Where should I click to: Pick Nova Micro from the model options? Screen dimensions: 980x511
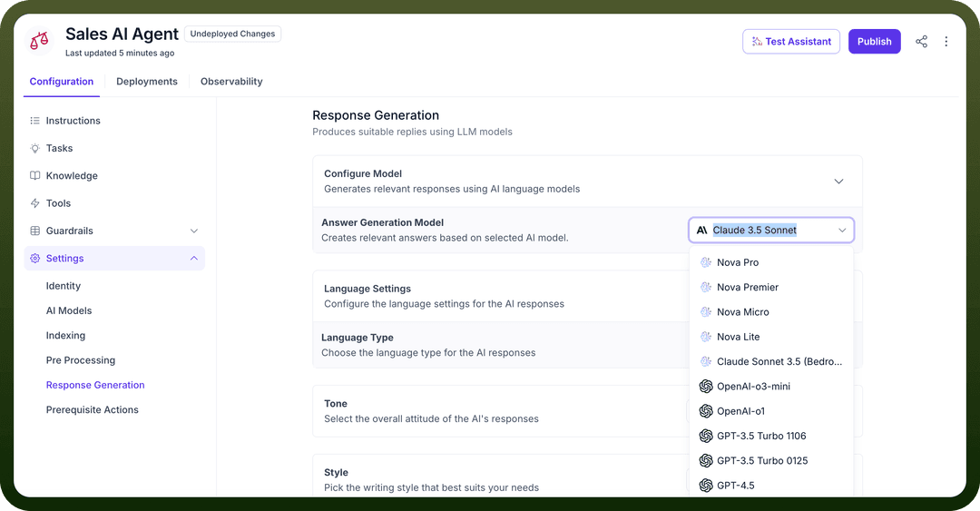coord(771,312)
